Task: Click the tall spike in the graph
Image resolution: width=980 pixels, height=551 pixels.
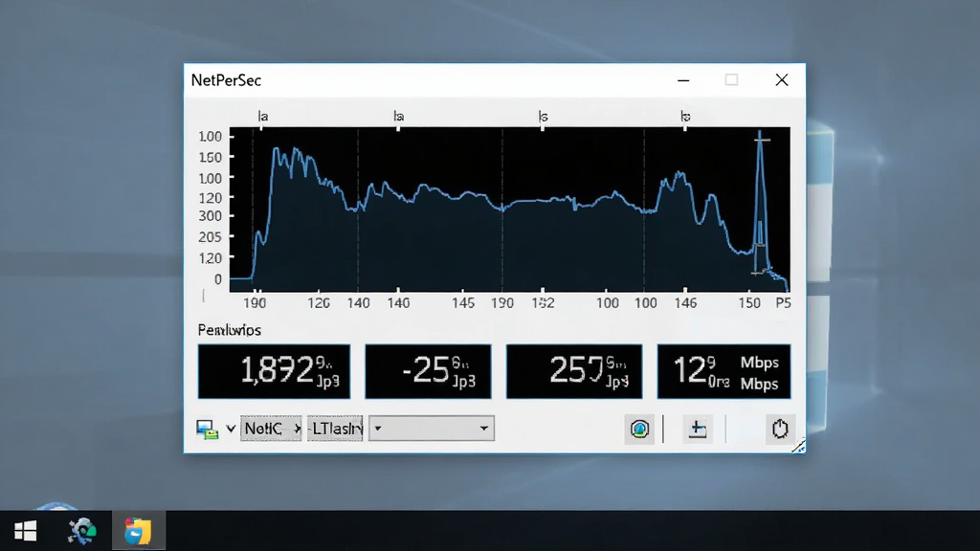Action: 760,203
